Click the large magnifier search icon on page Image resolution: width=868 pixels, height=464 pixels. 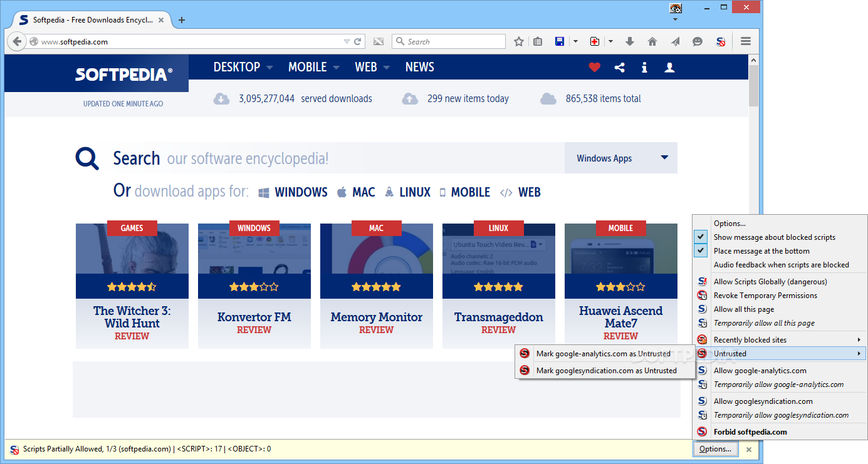click(x=87, y=158)
